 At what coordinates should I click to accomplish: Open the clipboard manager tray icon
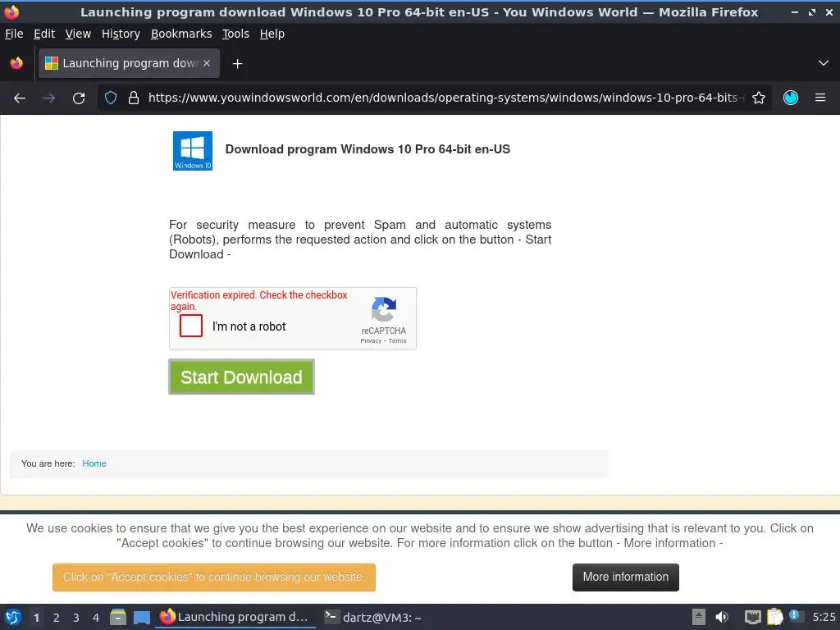pyautogui.click(x=774, y=617)
